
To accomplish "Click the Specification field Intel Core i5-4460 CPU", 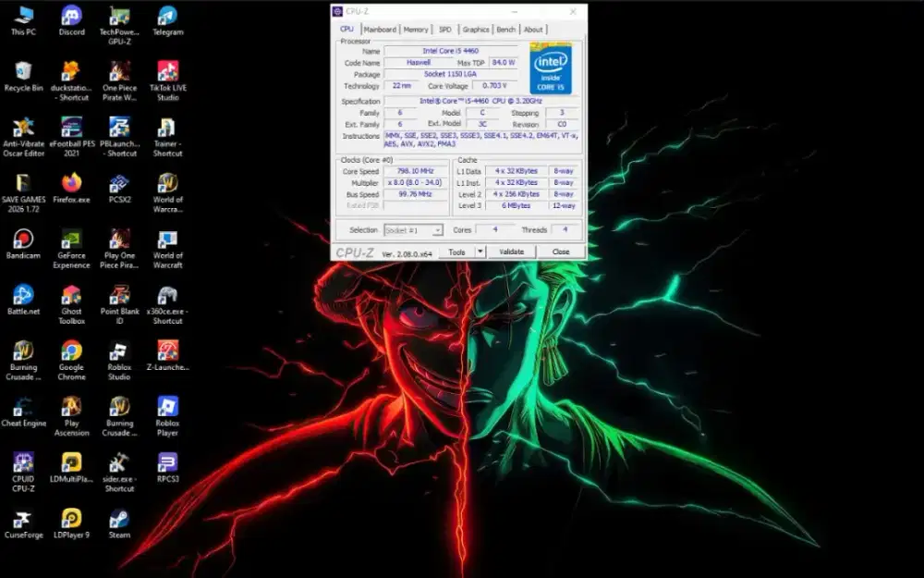I will click(480, 102).
